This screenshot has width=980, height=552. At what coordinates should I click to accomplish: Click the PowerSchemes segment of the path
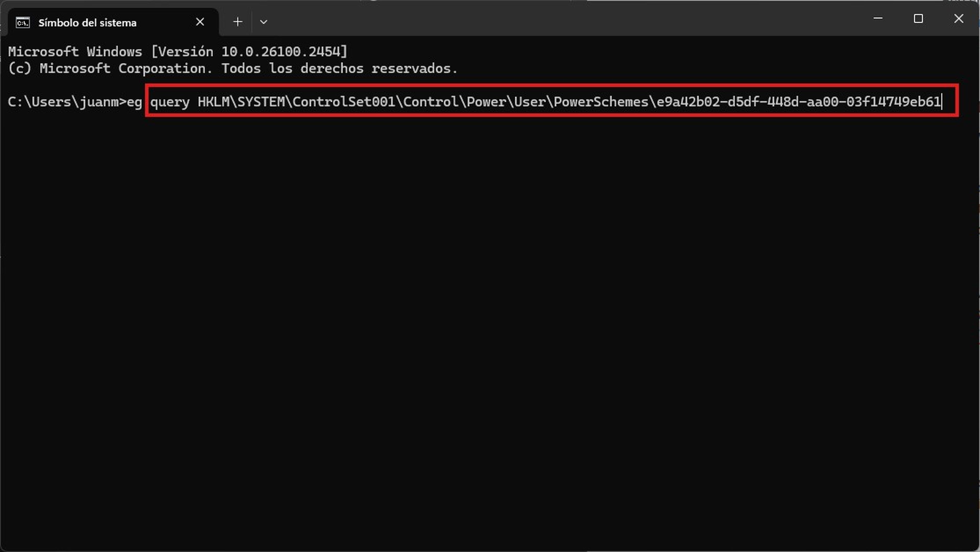tap(601, 102)
